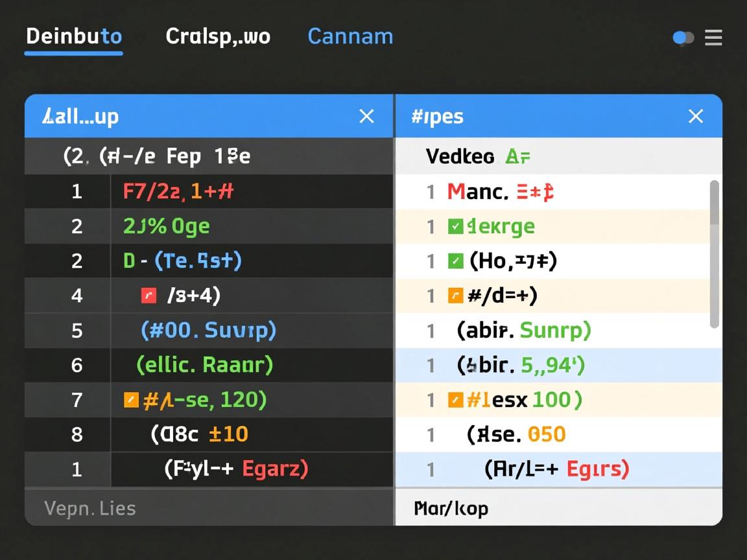Close the Lall...up panel
Viewport: 747px width, 560px height.
click(x=366, y=116)
